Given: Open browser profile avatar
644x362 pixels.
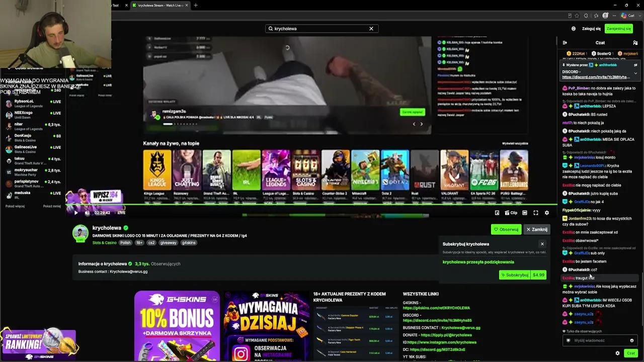Looking at the screenshot, I should pyautogui.click(x=605, y=16).
